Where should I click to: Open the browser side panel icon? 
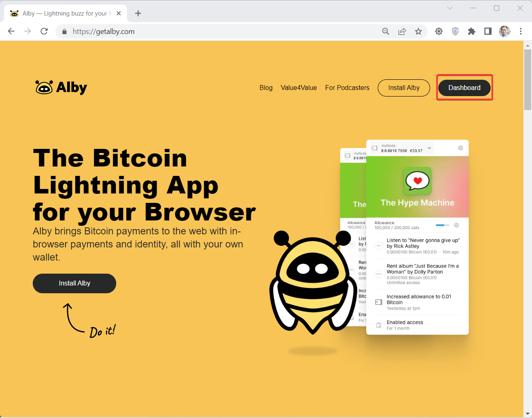coord(488,31)
